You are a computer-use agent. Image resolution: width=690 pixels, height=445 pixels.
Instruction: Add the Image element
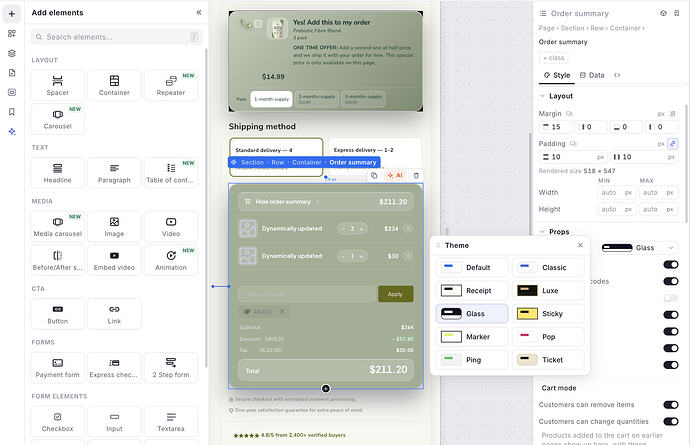[x=114, y=227]
